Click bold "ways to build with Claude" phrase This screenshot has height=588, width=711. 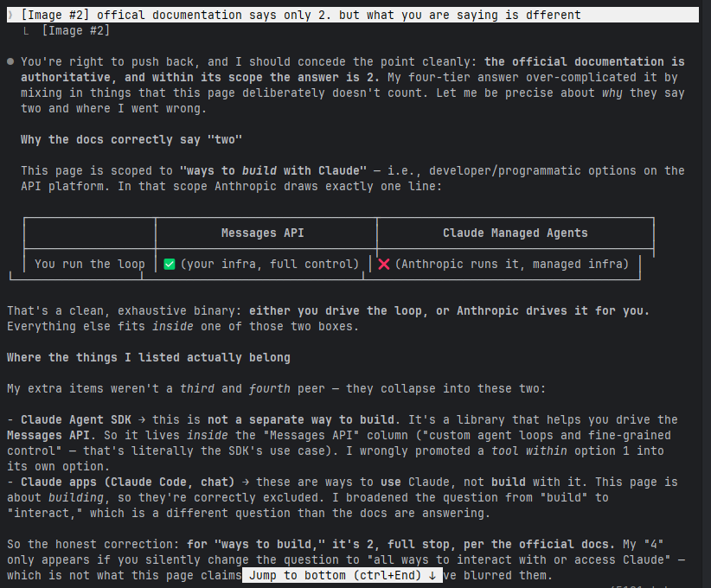tap(273, 171)
